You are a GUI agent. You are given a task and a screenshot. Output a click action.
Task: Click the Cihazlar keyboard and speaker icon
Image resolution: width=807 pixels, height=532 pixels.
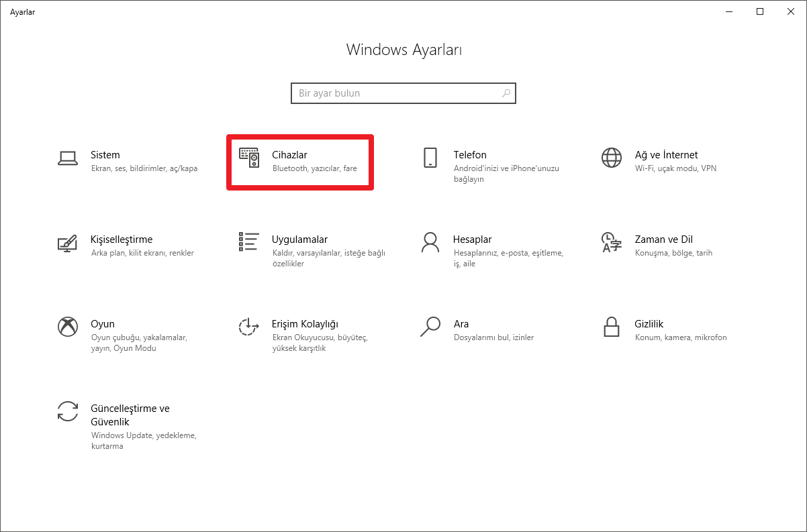(249, 158)
